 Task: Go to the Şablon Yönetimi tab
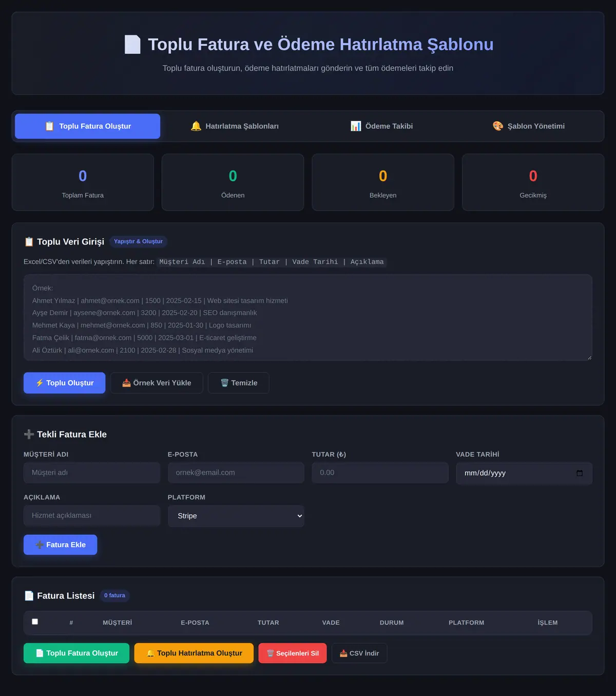click(529, 126)
